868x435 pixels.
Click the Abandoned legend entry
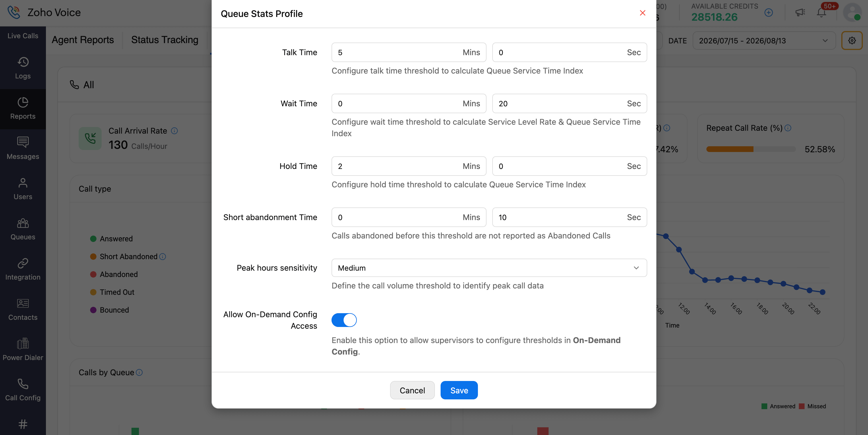pyautogui.click(x=114, y=274)
